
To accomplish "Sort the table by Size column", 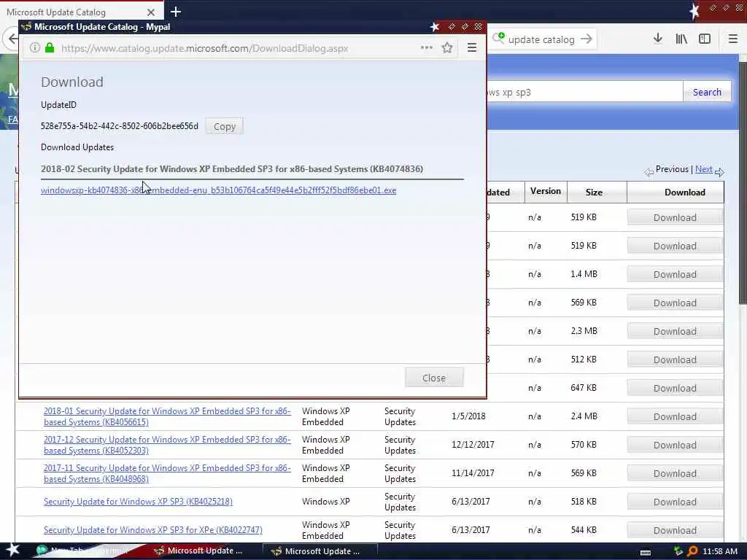I will [x=594, y=192].
